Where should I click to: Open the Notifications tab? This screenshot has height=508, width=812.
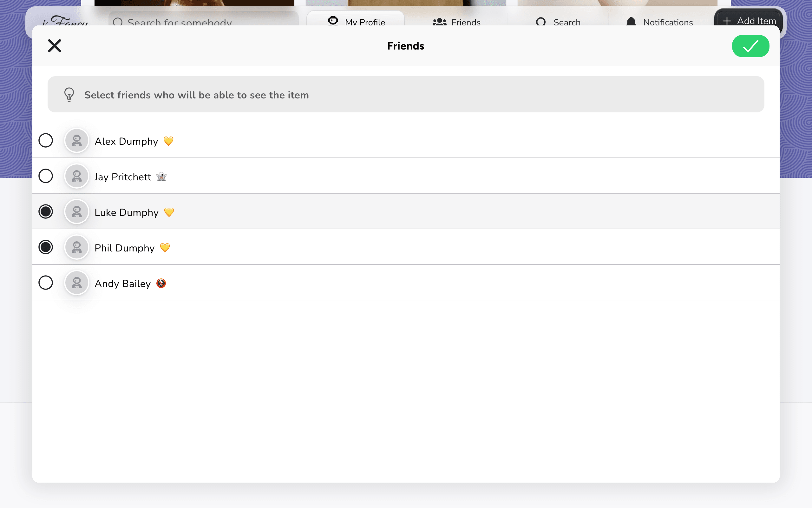[x=659, y=22]
